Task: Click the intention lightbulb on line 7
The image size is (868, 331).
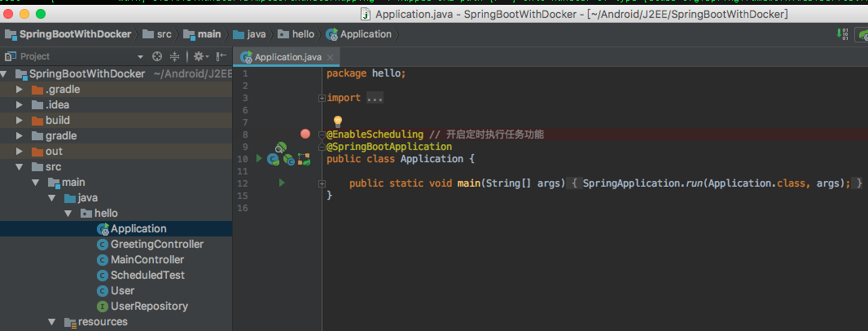Action: 337,121
